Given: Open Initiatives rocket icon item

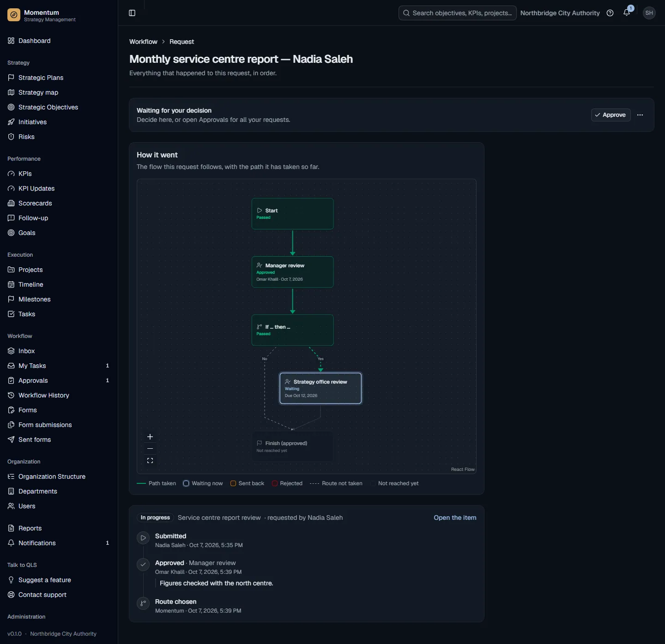Looking at the screenshot, I should tap(59, 122).
